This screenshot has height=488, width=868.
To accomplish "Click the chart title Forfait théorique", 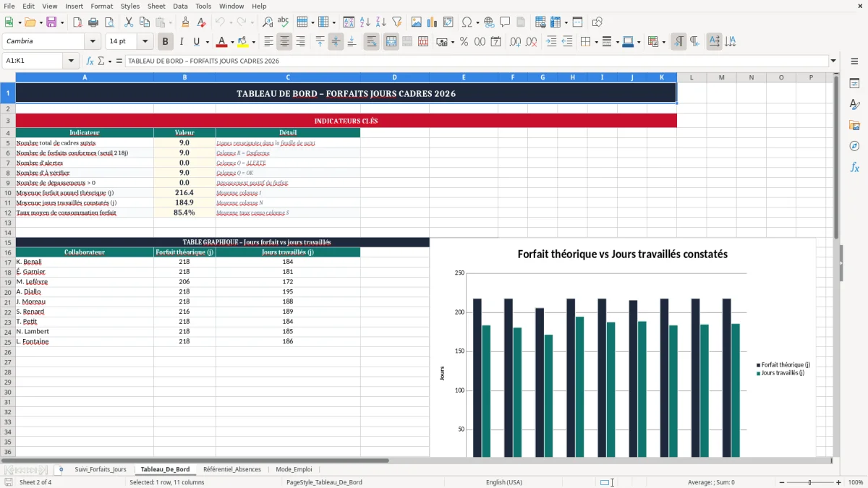I will tap(622, 254).
